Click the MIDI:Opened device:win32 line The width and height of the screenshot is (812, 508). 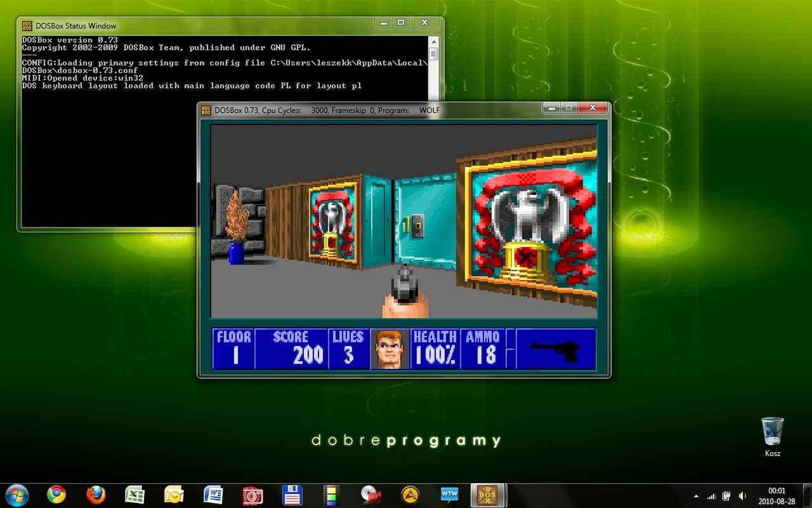click(82, 77)
